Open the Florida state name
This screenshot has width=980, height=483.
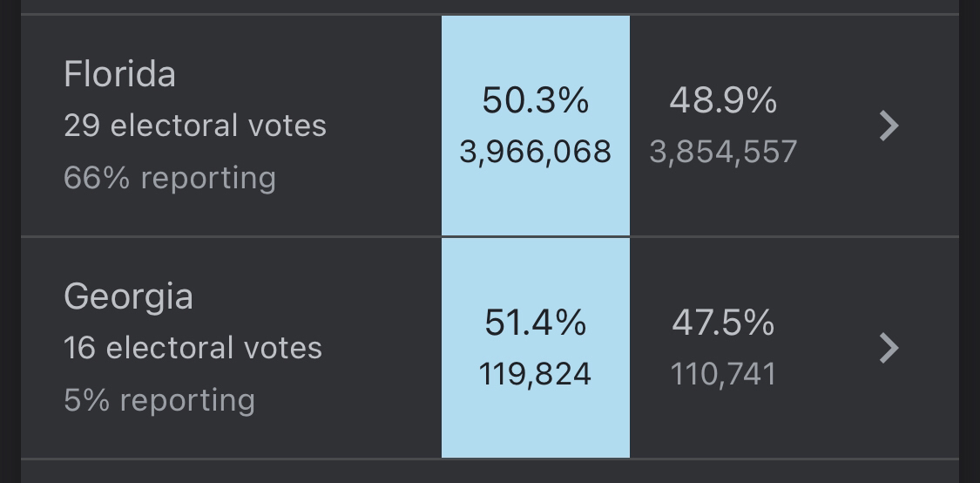click(119, 74)
